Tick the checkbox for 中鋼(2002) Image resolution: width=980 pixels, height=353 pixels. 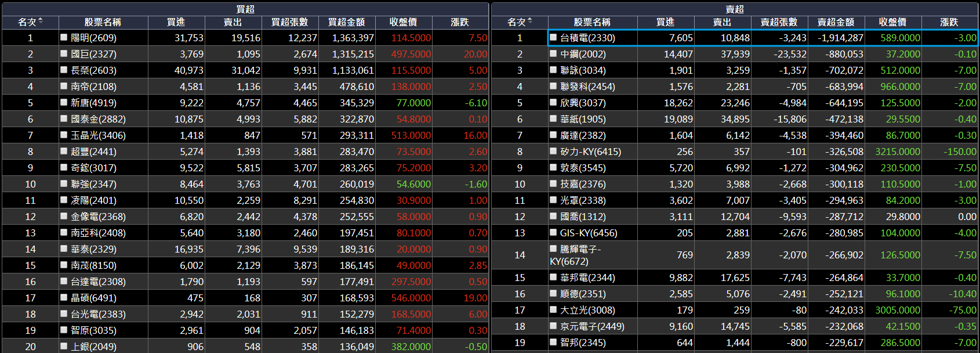[553, 53]
